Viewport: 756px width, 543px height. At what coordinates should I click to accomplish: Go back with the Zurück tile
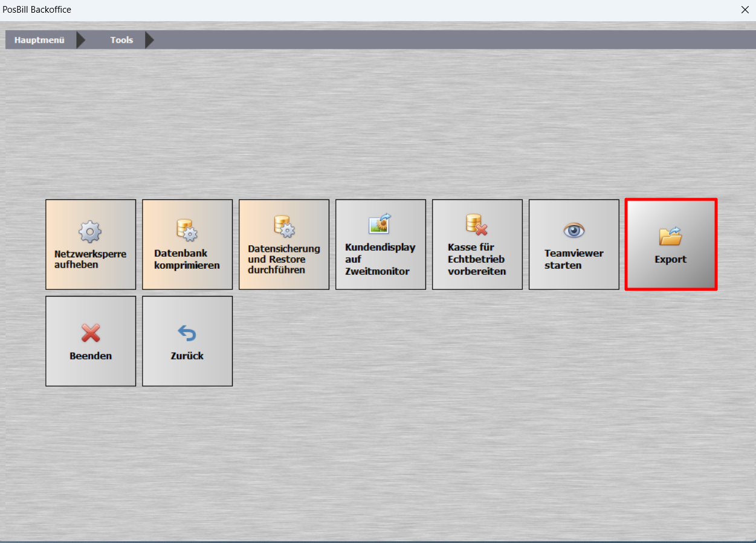[x=187, y=341]
